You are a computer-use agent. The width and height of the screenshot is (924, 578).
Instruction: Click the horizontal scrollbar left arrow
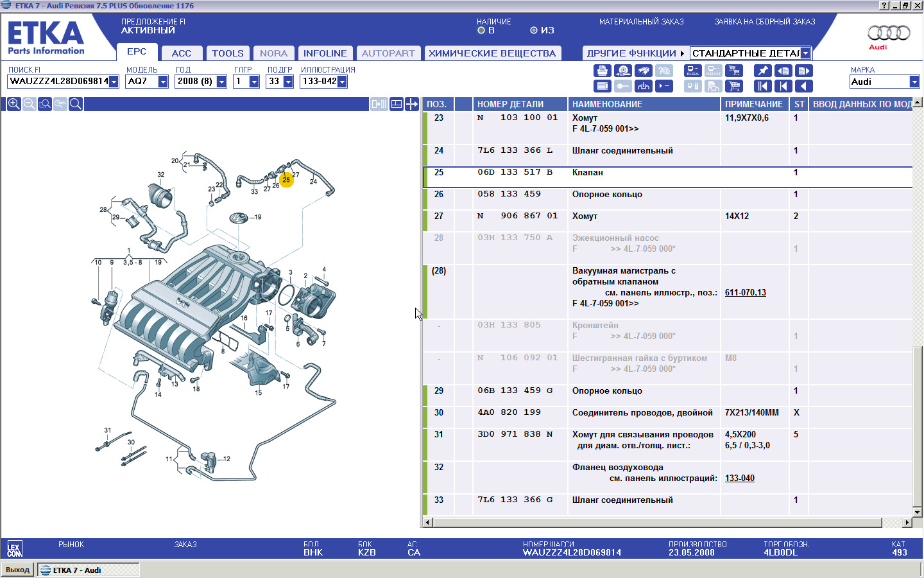[429, 522]
